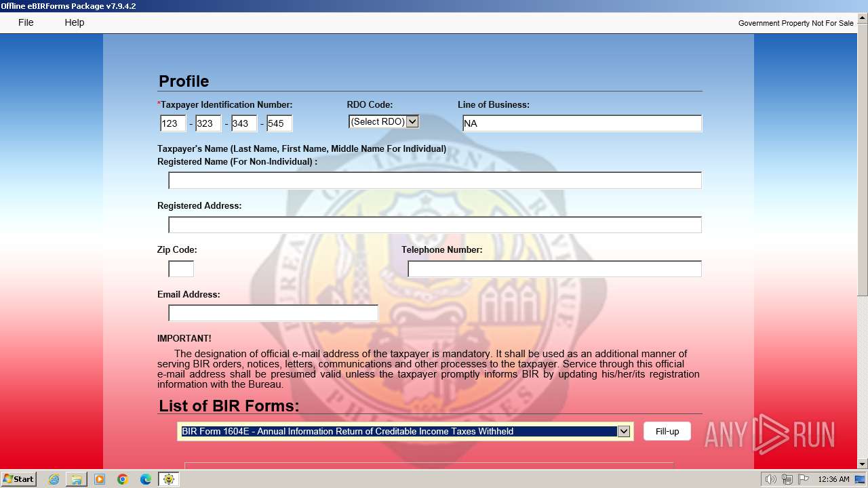This screenshot has width=868, height=488.
Task: Open File Explorer folder icon in taskbar
Action: [x=77, y=479]
